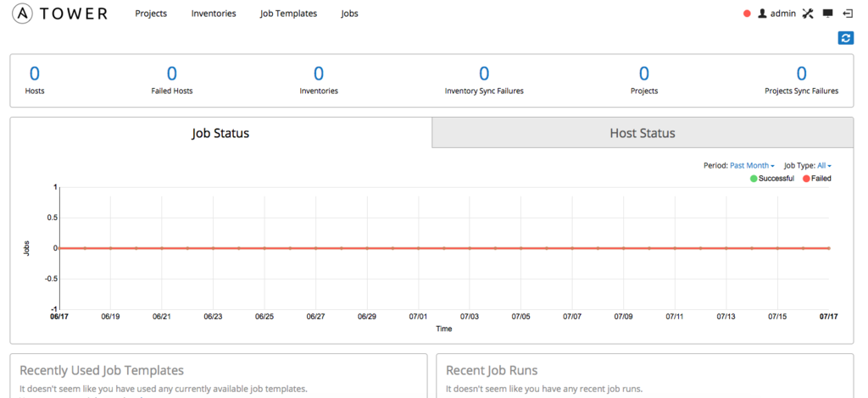Click the 06/25 axis date label
Viewport: 868px width, 398px height.
tap(264, 317)
